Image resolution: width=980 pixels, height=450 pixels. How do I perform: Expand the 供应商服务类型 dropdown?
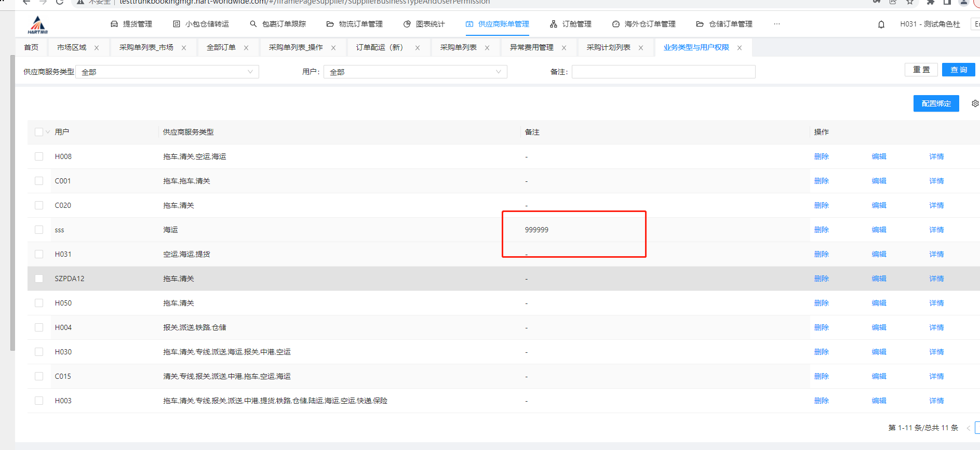coord(167,72)
